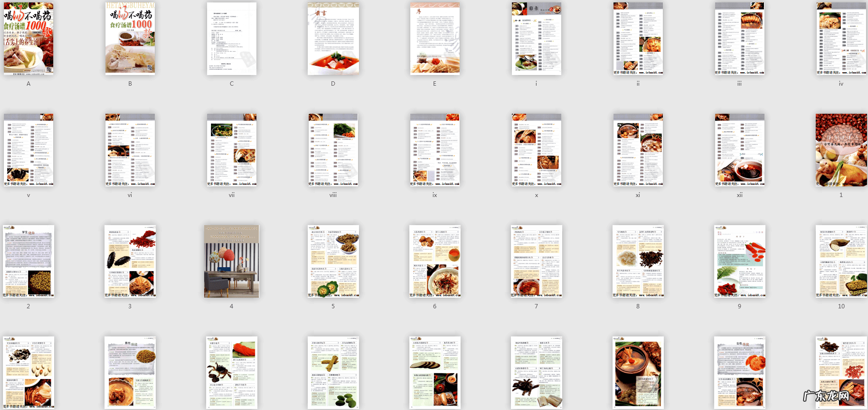The height and width of the screenshot is (410, 868).
Task: Select the page xii thumbnail
Action: point(740,150)
